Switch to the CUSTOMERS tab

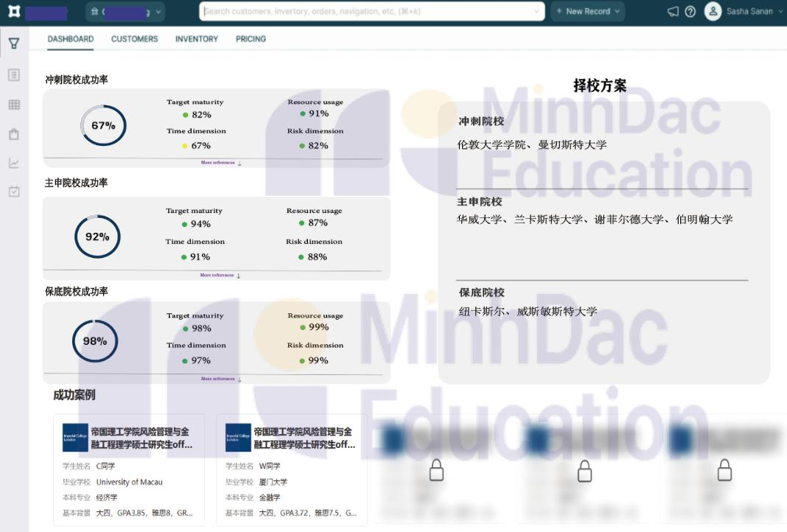[135, 39]
